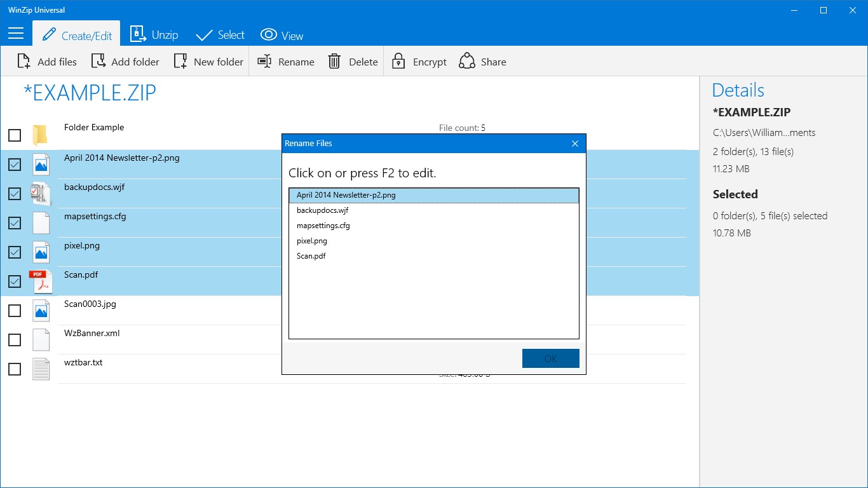Click the Add files icon
This screenshot has width=868, height=488.
tap(24, 61)
